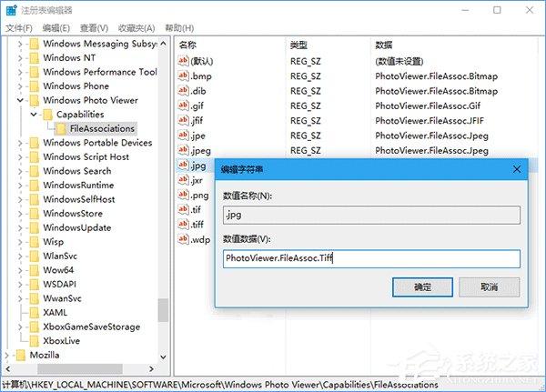546x392 pixels.
Task: Click the string value icon for .png
Action: (x=183, y=195)
